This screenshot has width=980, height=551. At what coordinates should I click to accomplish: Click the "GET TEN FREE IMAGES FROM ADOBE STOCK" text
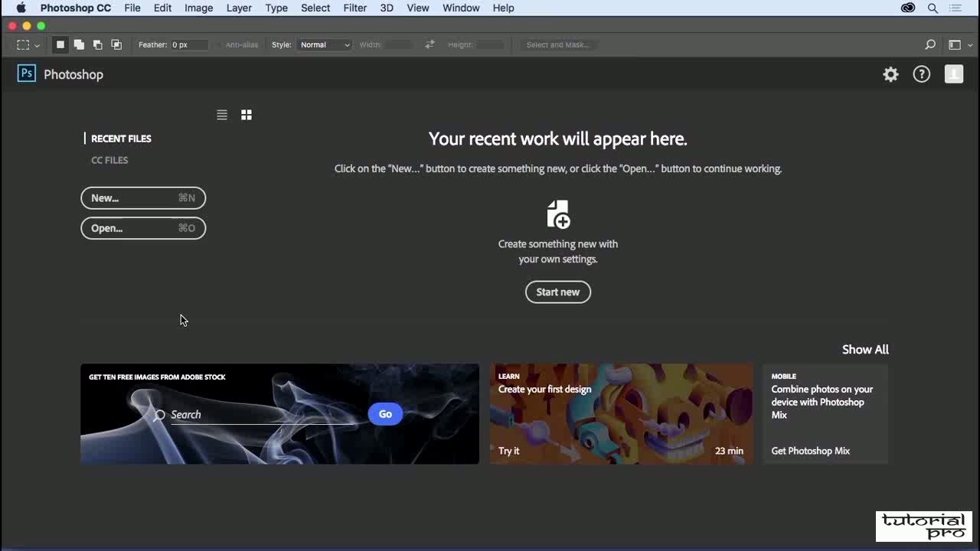[157, 377]
